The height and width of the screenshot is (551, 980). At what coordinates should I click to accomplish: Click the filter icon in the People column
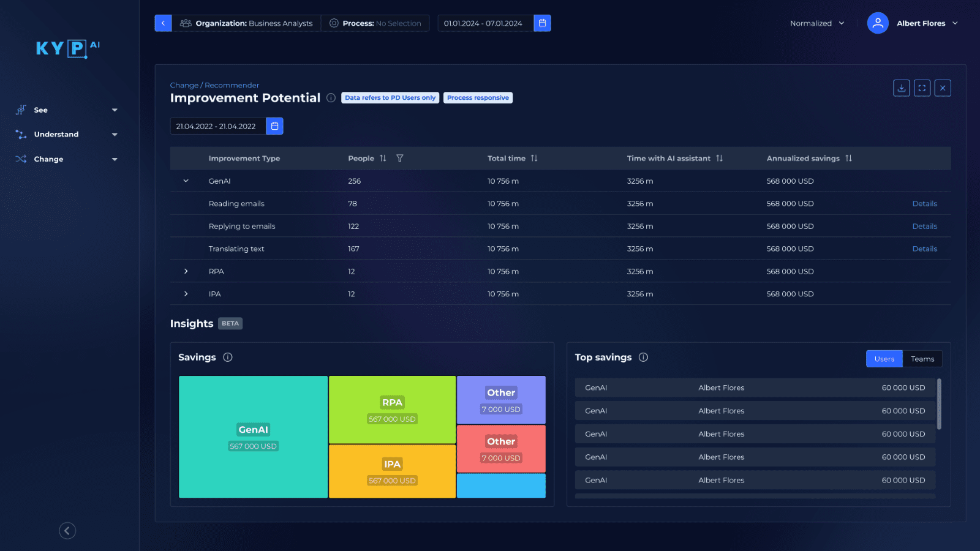coord(399,158)
